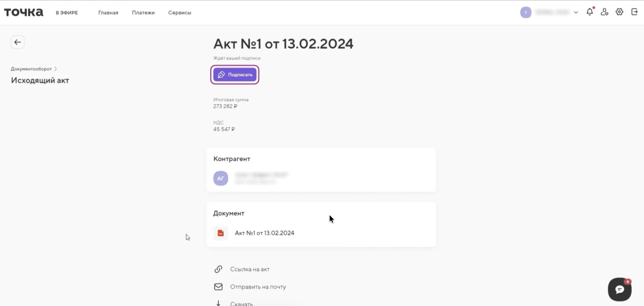Open the settings gear icon

(x=619, y=12)
